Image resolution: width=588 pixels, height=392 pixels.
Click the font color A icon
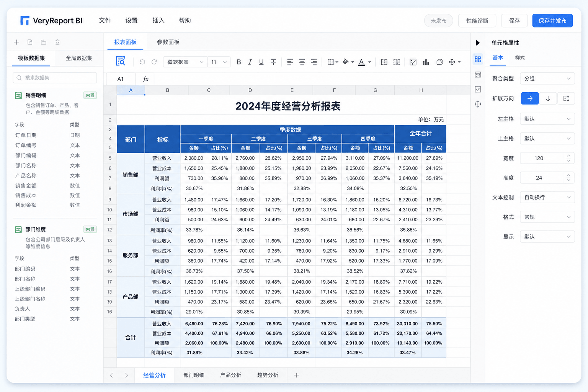[361, 62]
